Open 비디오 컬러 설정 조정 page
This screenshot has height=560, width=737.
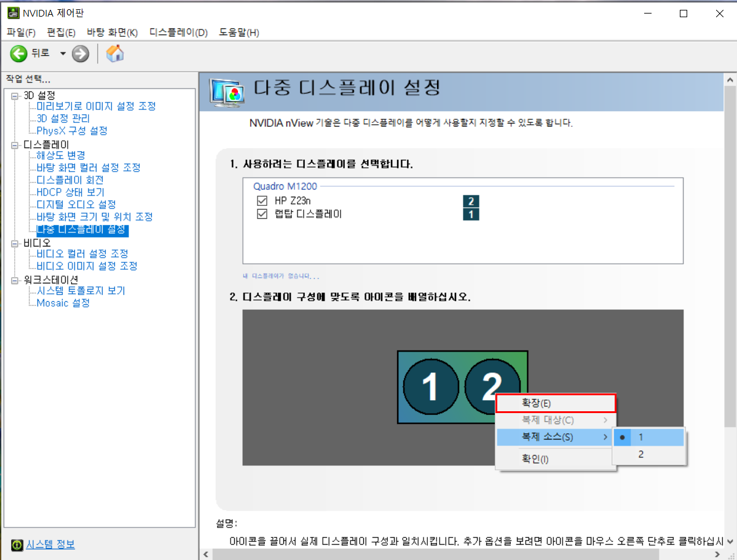[82, 254]
